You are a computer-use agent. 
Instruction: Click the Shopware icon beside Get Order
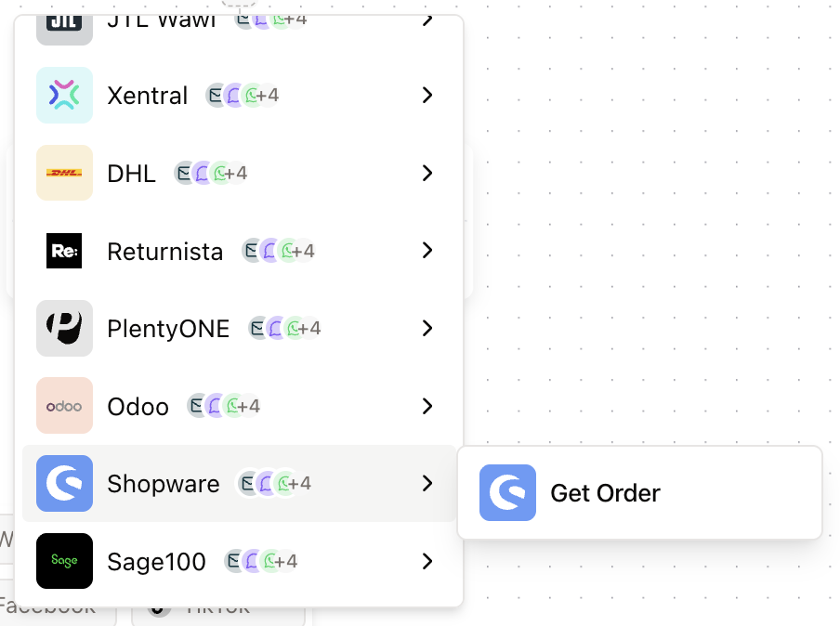[507, 492]
